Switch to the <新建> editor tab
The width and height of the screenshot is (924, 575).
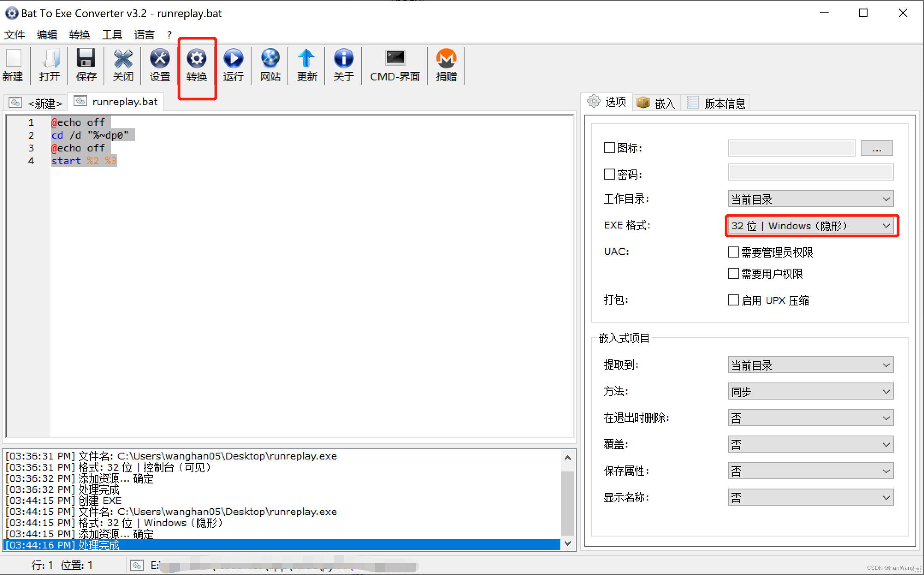[x=36, y=103]
